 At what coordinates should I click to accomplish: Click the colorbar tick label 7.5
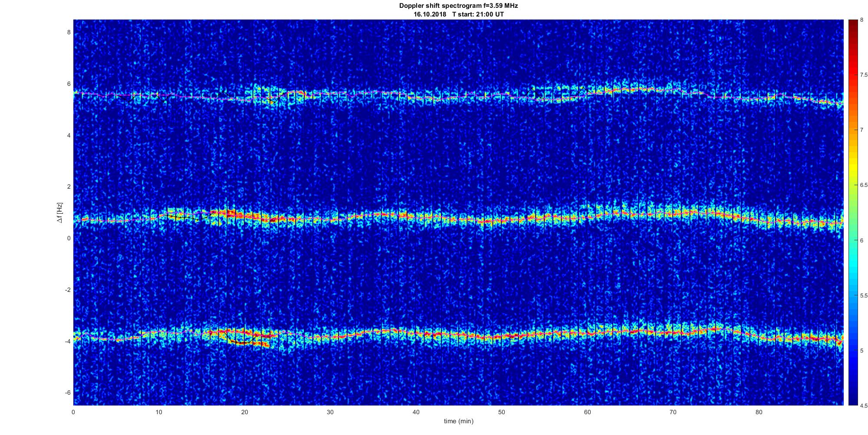864,75
